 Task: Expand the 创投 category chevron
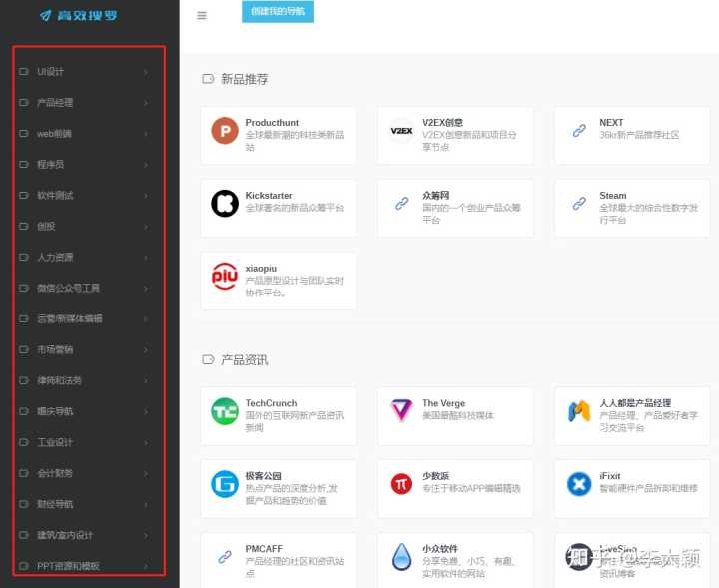click(146, 227)
